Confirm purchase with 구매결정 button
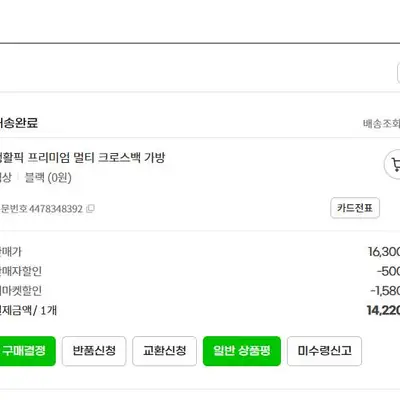This screenshot has width=400, height=400. (x=27, y=351)
